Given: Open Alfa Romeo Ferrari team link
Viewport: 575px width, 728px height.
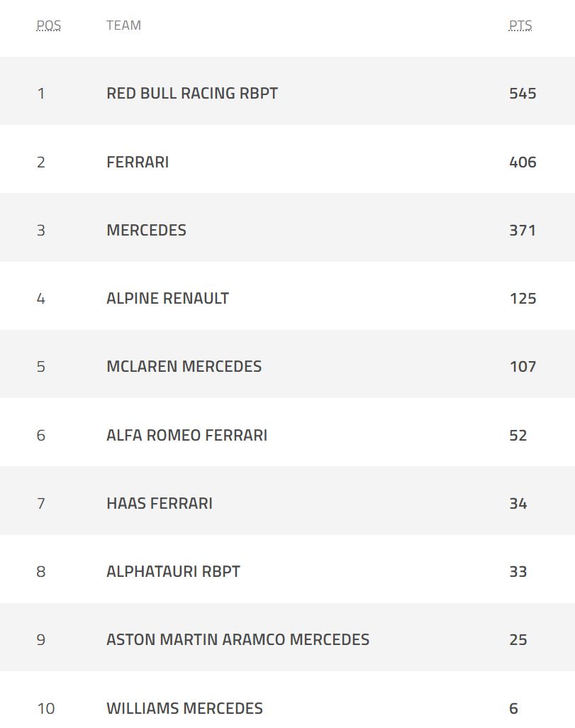Looking at the screenshot, I should 186,435.
